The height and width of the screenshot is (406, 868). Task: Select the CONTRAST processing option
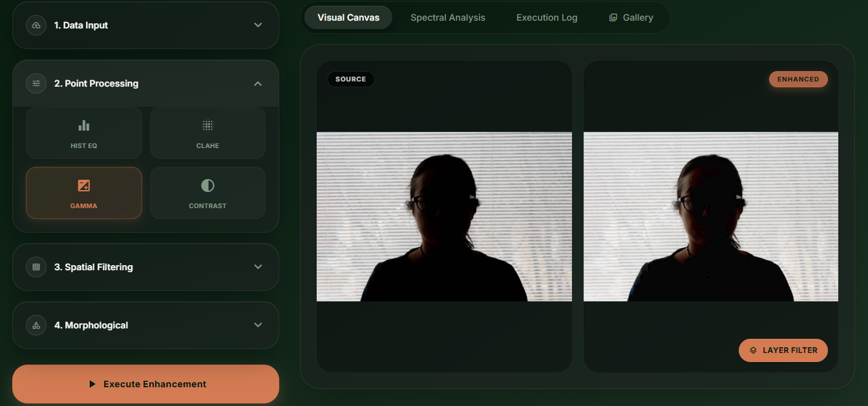(207, 193)
